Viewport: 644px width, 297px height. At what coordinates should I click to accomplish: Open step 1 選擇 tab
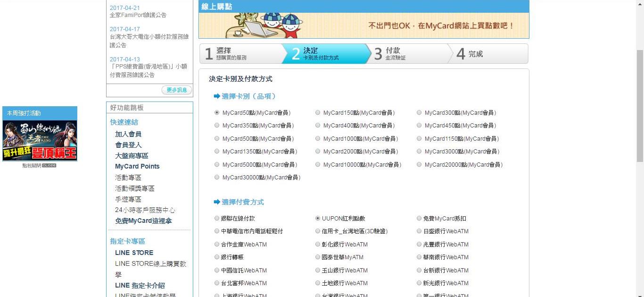[240, 54]
